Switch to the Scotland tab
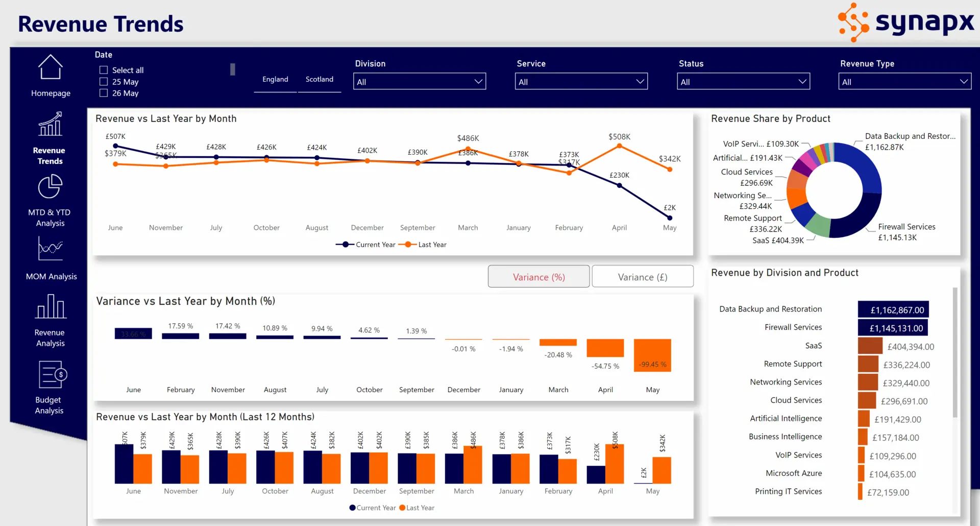The image size is (980, 526). [x=320, y=80]
